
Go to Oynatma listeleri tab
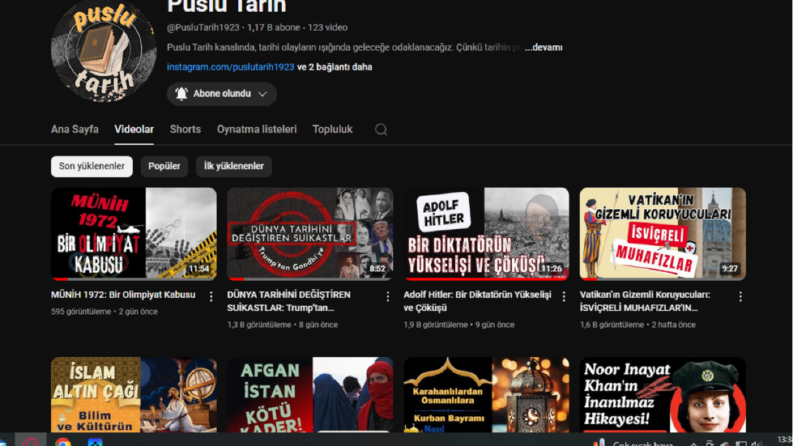(256, 129)
